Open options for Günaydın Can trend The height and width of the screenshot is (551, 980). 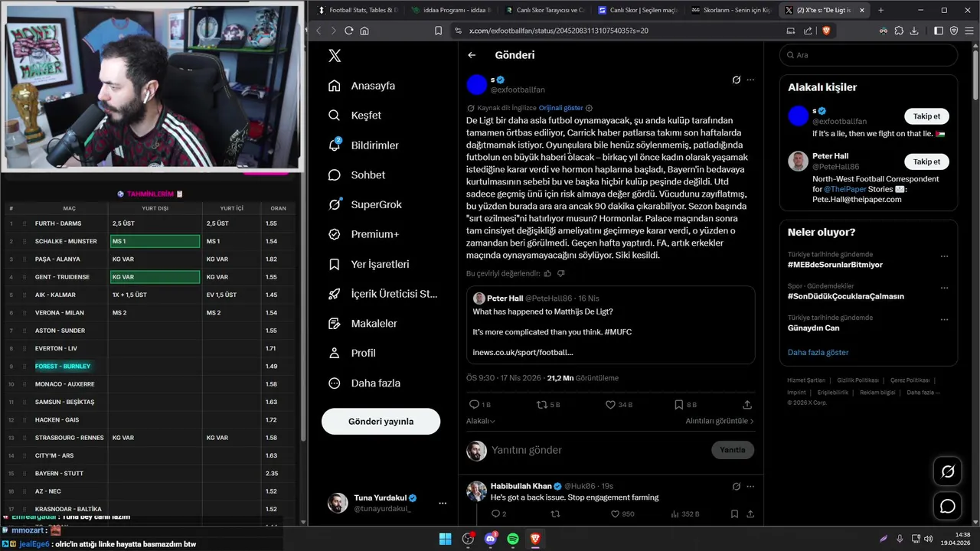pyautogui.click(x=944, y=320)
